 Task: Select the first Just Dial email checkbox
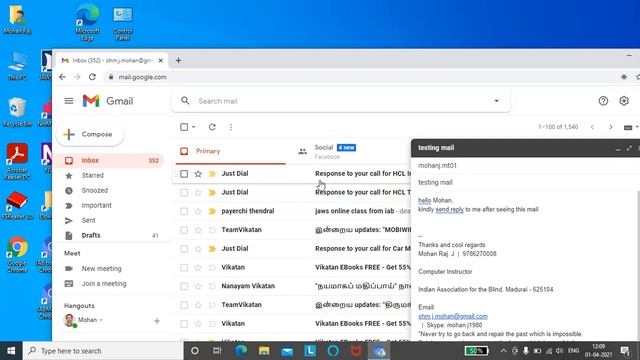[184, 174]
